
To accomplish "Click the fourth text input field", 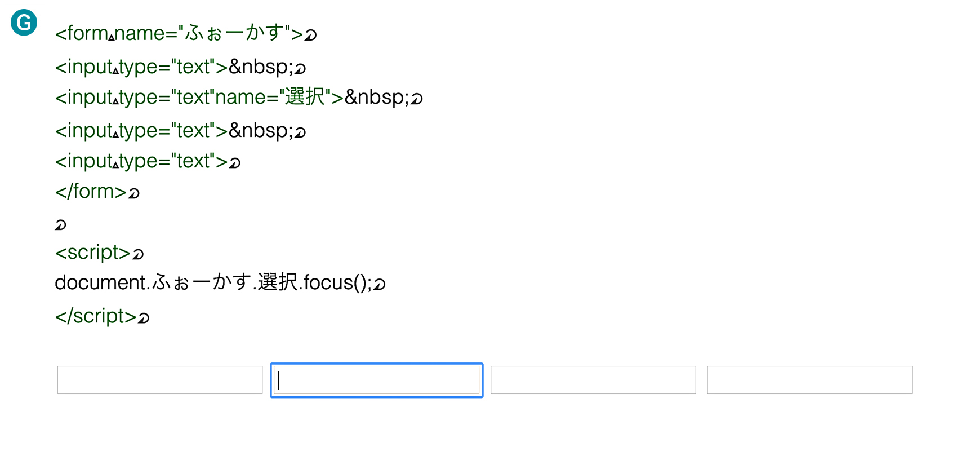I will tap(810, 380).
